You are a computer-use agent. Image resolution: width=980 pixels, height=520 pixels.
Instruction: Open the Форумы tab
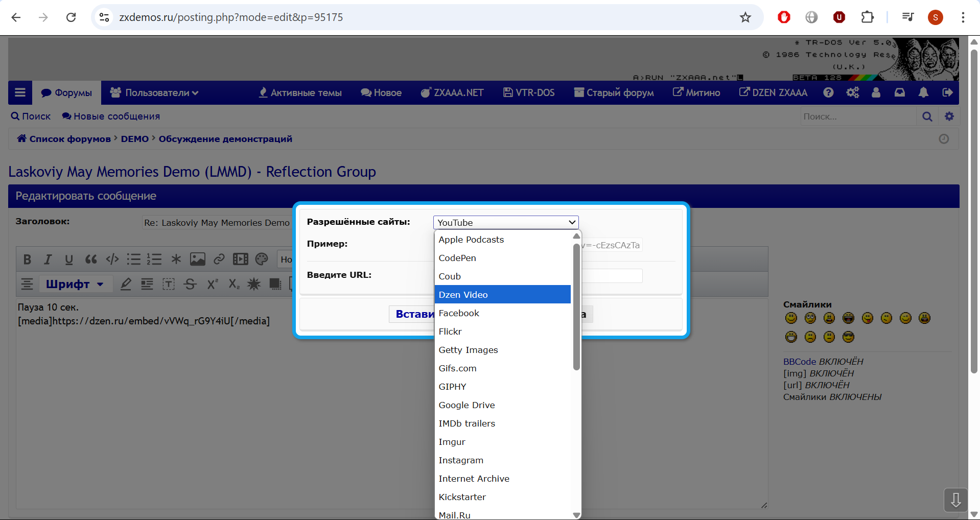click(66, 92)
